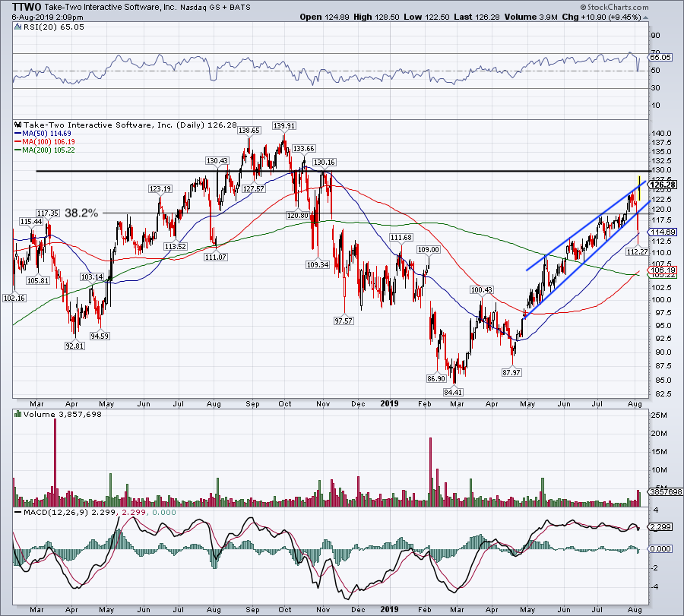Click the Volume panel legend icon

pos(18,414)
